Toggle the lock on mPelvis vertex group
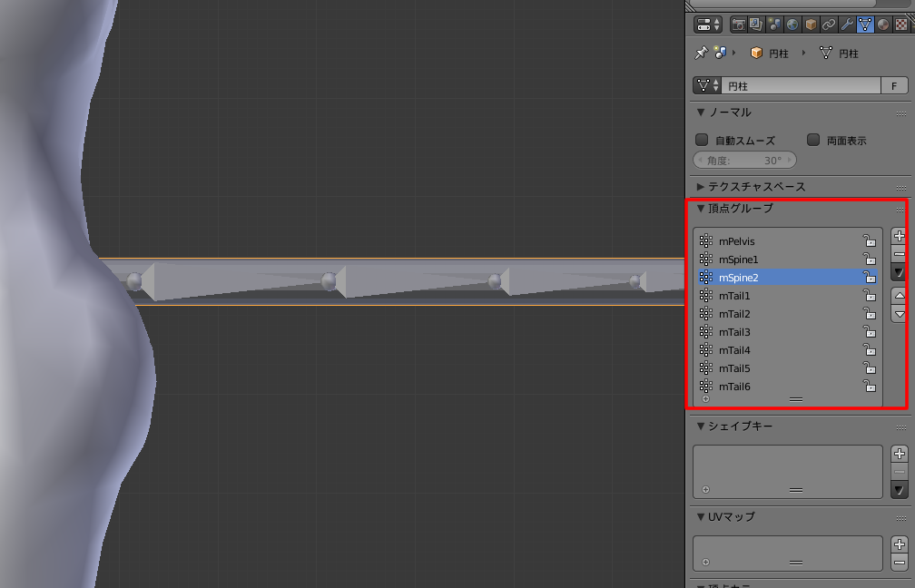The height and width of the screenshot is (588, 915). [870, 241]
